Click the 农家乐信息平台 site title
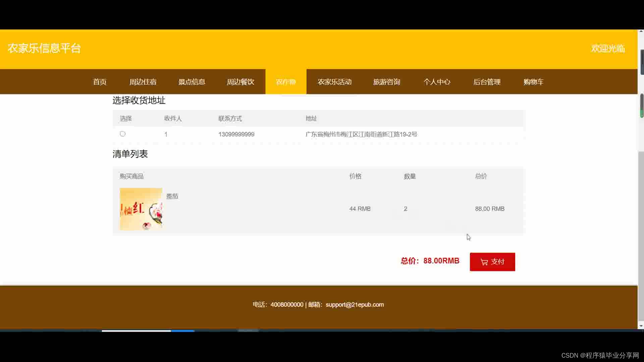 44,48
